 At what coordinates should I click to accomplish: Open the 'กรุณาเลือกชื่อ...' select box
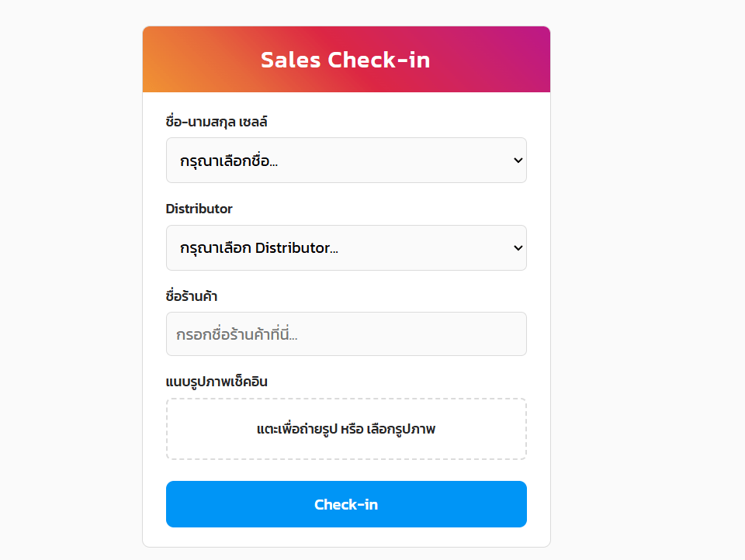pos(346,161)
